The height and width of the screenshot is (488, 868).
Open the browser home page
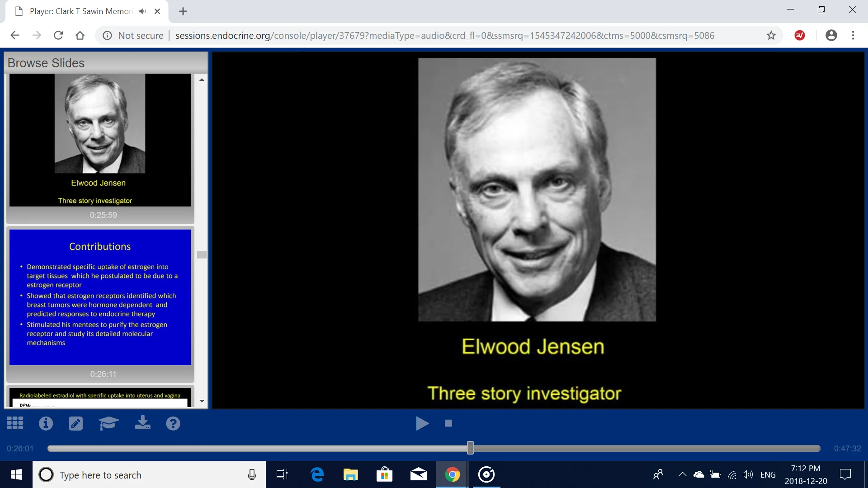80,35
